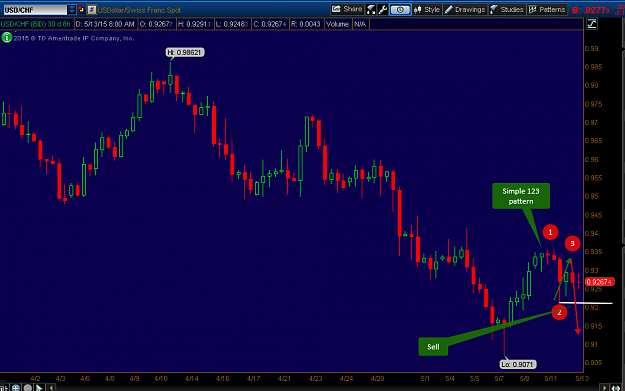Click the Lo: 0.9071 low price bubble
The image size is (625, 391).
pyautogui.click(x=518, y=364)
